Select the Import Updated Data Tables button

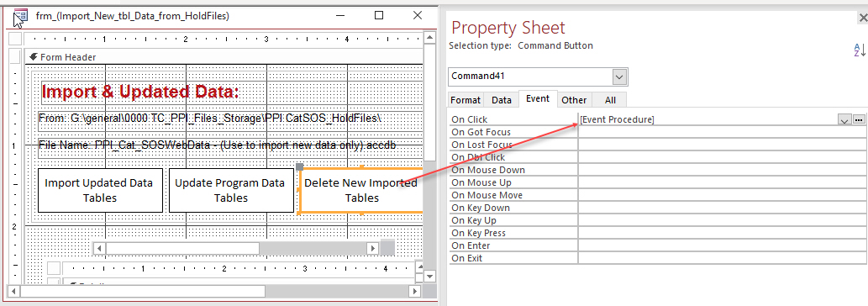click(x=100, y=190)
